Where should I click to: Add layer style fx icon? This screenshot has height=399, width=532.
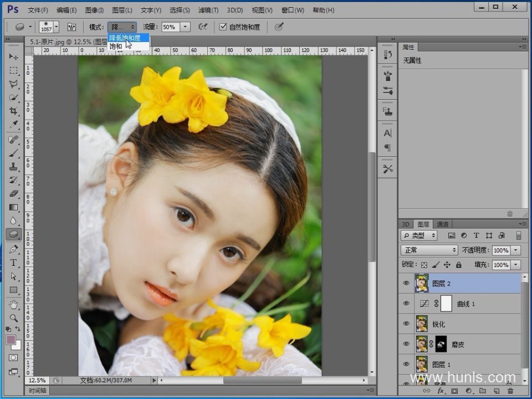click(441, 391)
